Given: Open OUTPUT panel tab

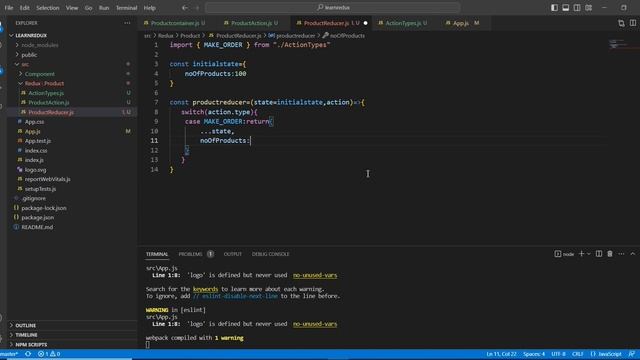Looking at the screenshot, I should [233, 254].
